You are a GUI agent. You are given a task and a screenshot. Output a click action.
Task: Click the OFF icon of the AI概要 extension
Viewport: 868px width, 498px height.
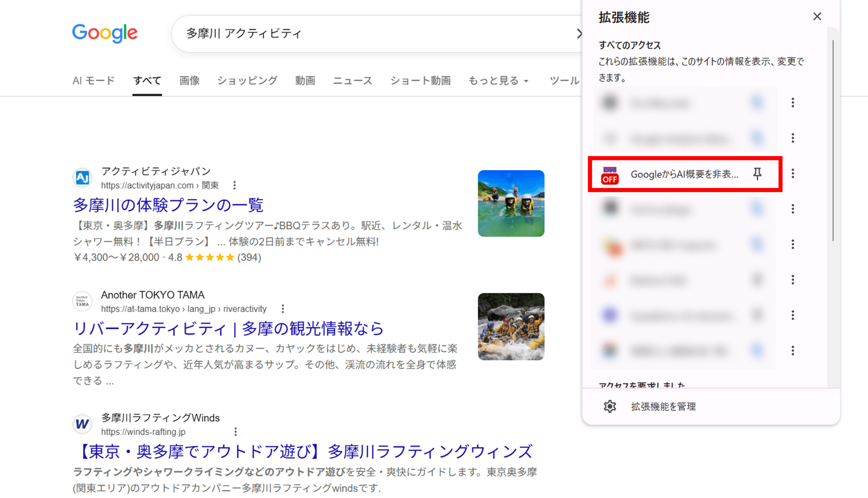click(x=610, y=175)
